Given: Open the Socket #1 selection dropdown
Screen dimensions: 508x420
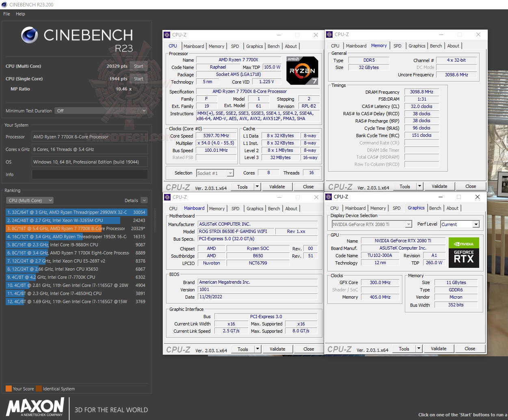Looking at the screenshot, I should [215, 173].
